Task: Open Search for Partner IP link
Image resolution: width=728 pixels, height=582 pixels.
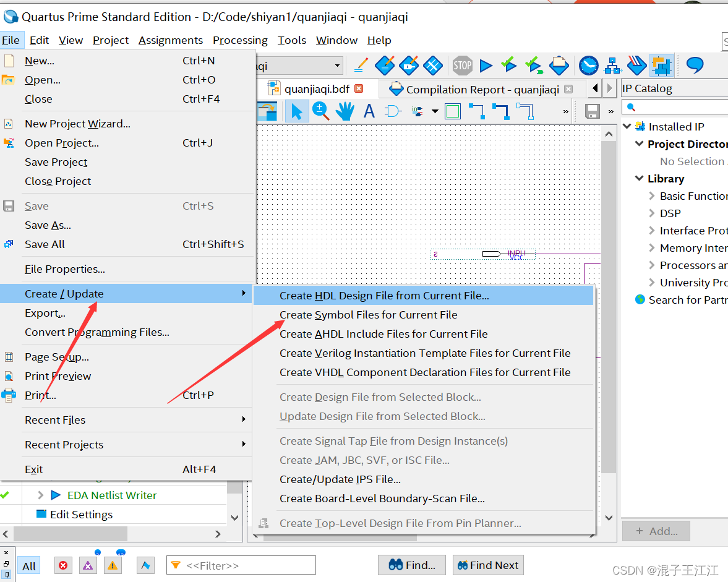Action: [x=688, y=300]
